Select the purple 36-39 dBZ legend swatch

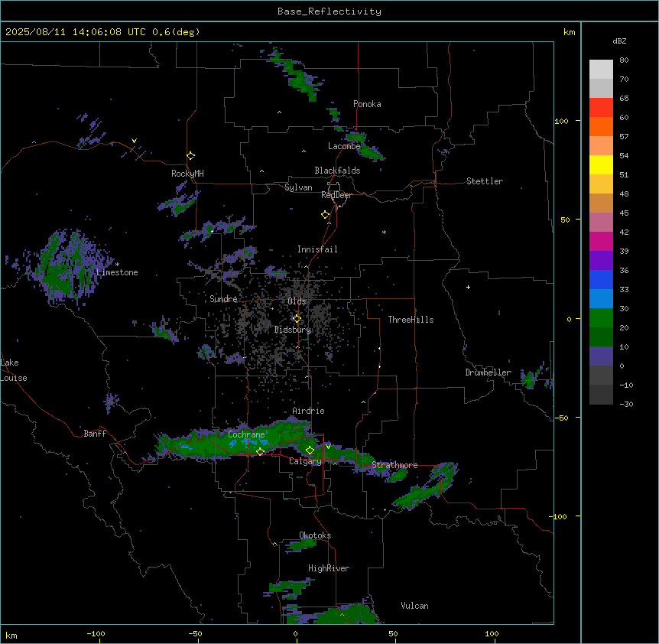601,261
